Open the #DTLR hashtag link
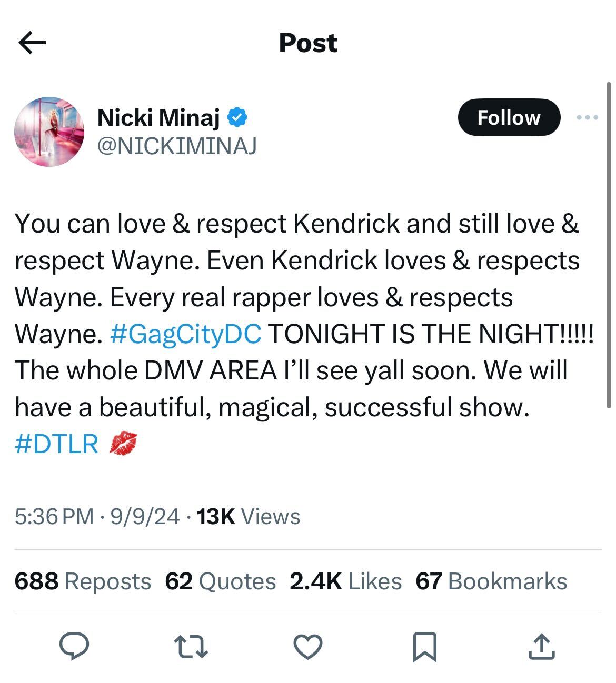The width and height of the screenshot is (616, 683). [x=56, y=445]
